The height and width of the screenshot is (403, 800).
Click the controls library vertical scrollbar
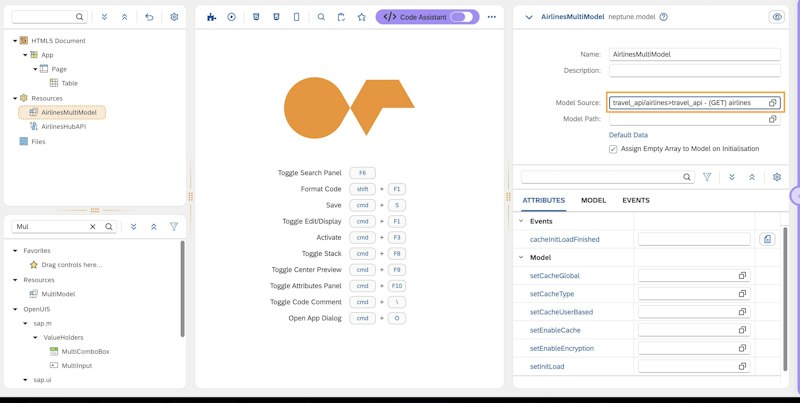pos(182,289)
